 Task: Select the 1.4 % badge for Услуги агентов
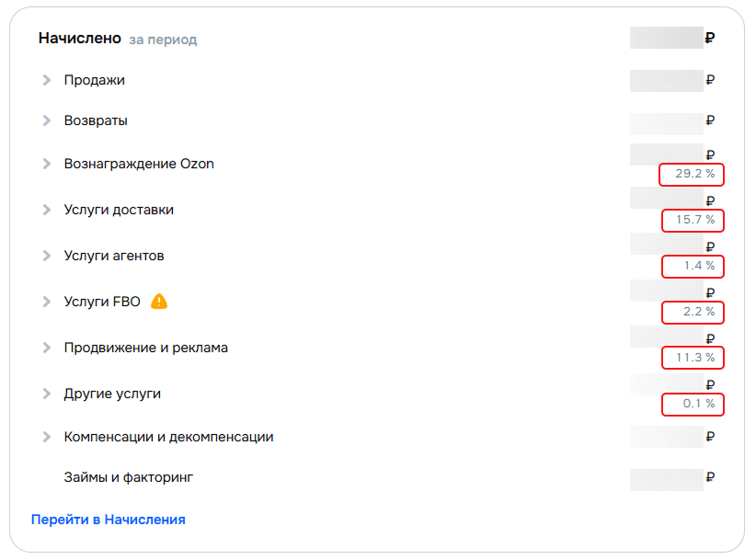691,267
